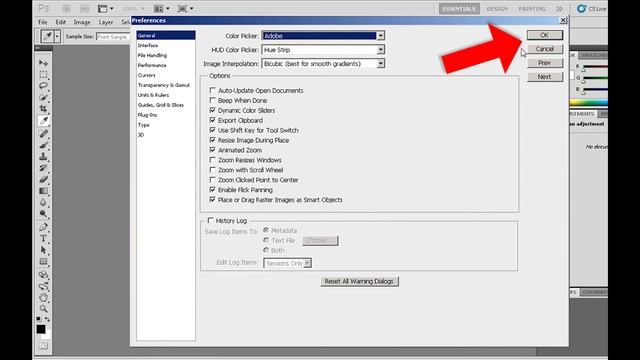Uncheck Use Shift Key for Tool Switch
This screenshot has width=640, height=360.
(213, 130)
